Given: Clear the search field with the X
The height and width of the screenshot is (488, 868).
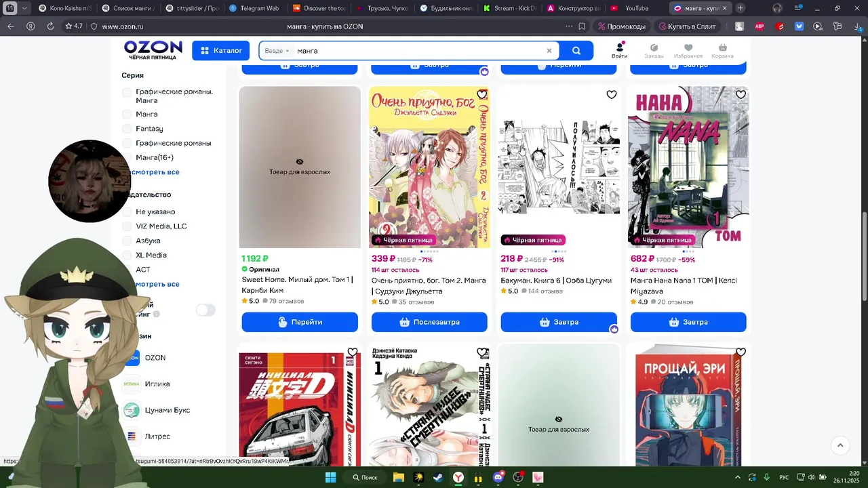Looking at the screenshot, I should [549, 51].
